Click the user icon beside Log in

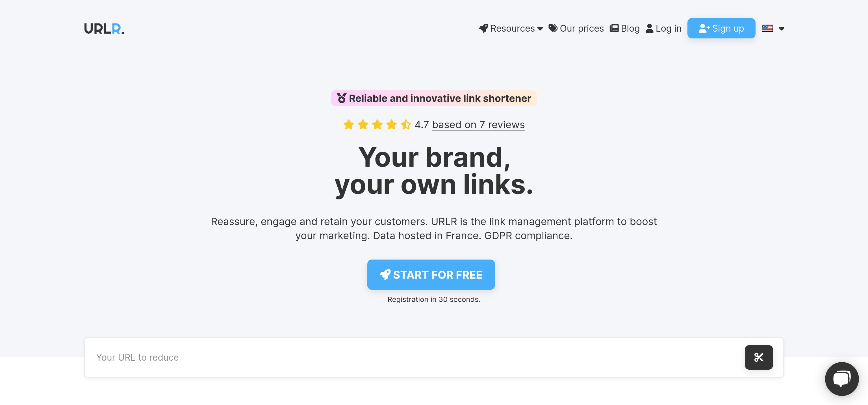point(649,28)
